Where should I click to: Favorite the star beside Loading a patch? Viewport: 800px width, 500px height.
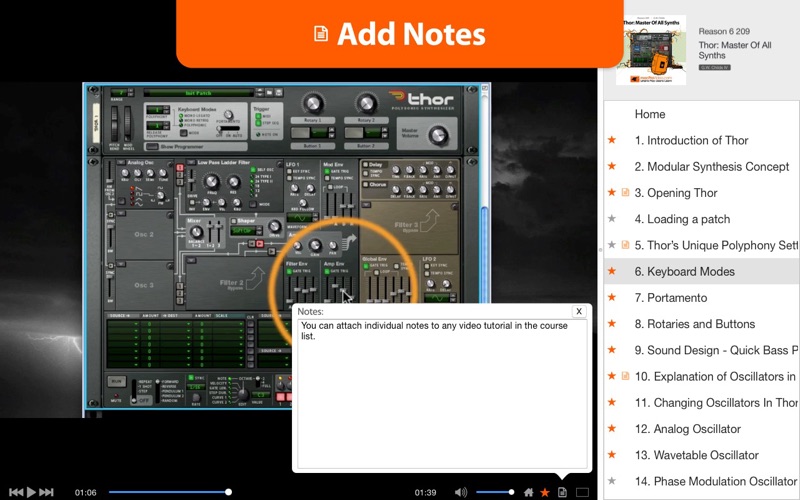point(612,218)
